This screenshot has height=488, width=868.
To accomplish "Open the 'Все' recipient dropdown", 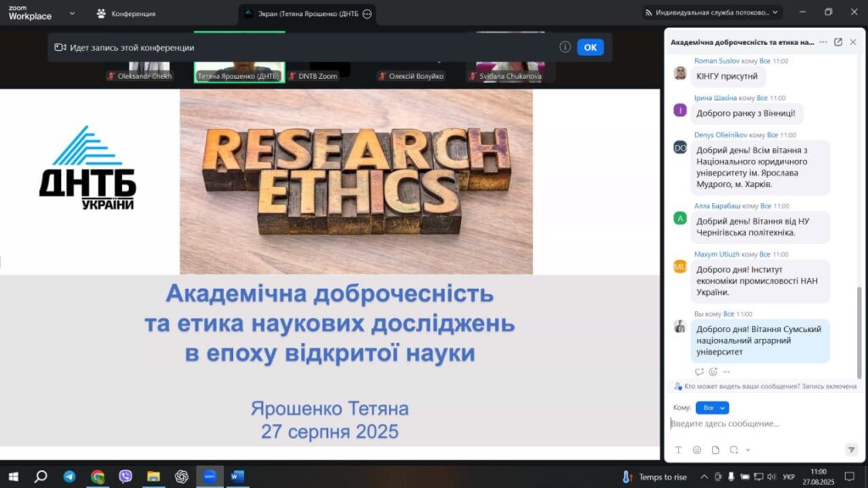I will click(712, 408).
